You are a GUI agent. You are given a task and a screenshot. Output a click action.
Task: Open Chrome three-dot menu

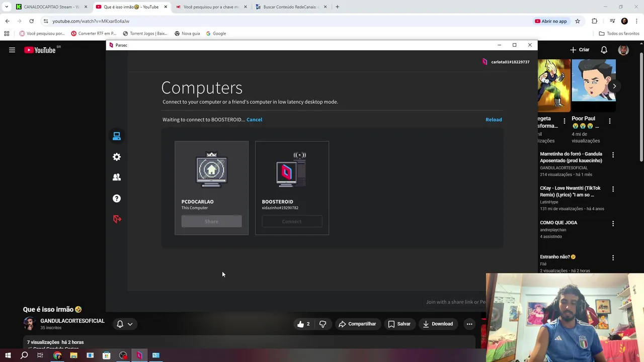tap(637, 21)
